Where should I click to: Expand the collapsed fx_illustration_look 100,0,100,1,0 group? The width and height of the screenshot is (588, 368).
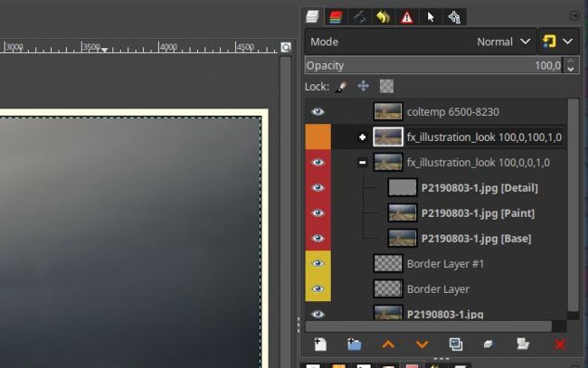click(363, 137)
